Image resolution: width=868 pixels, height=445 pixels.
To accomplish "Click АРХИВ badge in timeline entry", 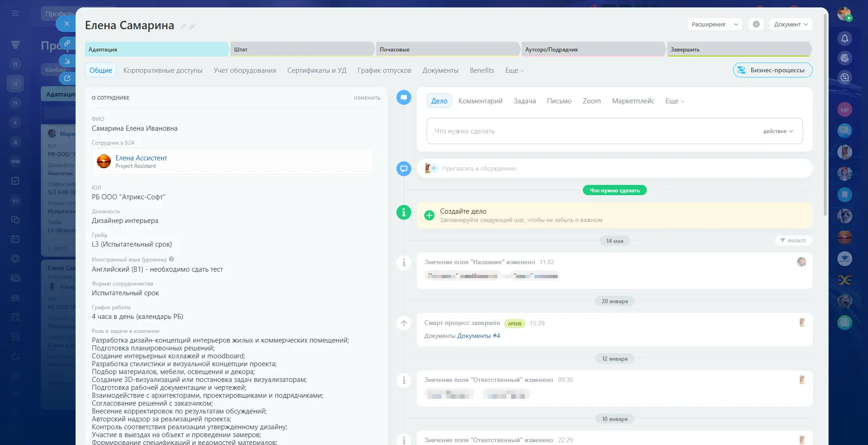I will 515,324.
